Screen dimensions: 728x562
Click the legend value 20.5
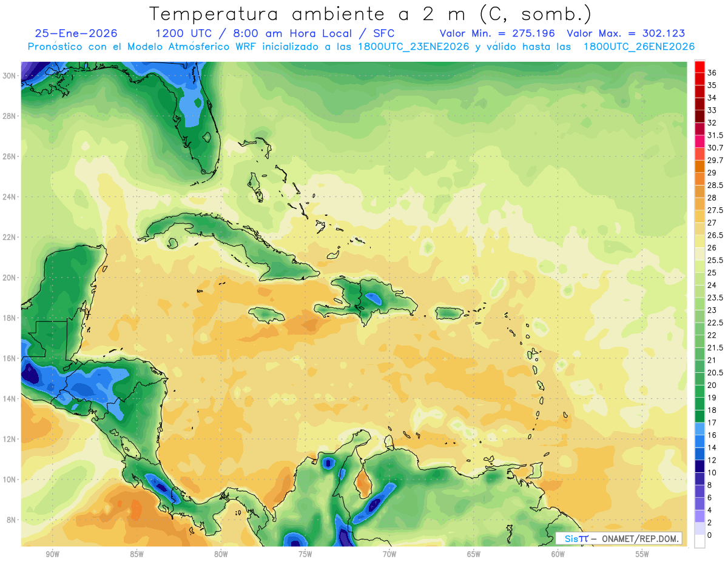point(715,373)
